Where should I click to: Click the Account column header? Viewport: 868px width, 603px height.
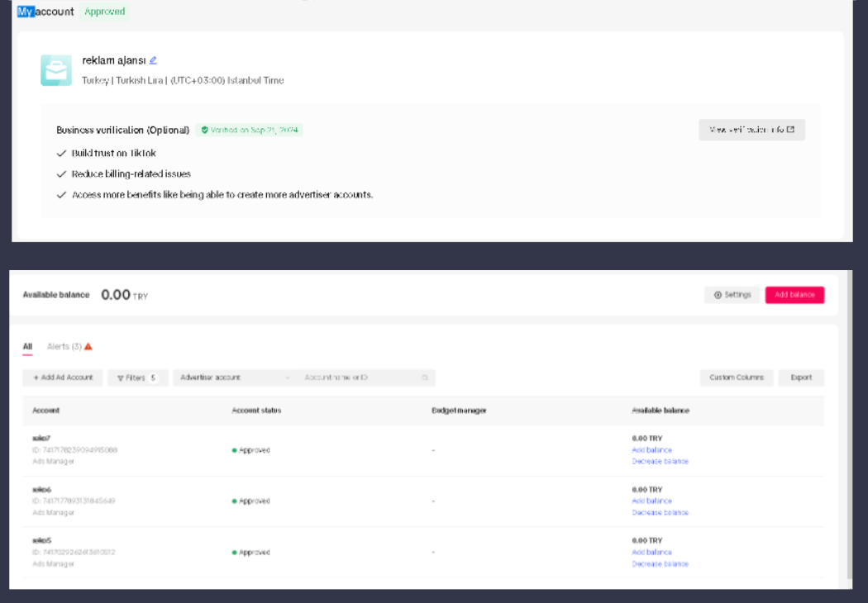point(46,411)
